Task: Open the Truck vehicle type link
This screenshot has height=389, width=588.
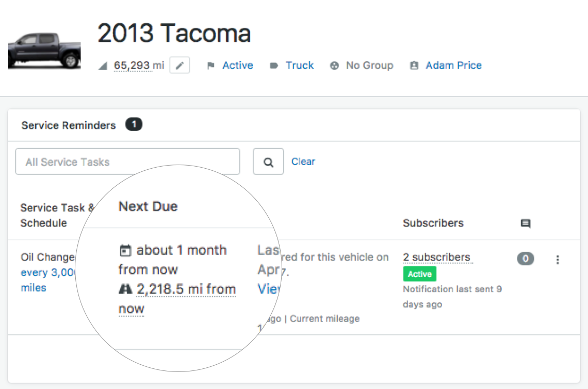Action: 300,66
